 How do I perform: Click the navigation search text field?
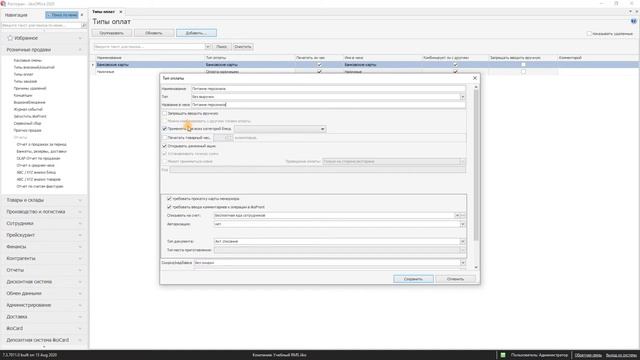pyautogui.click(x=42, y=25)
